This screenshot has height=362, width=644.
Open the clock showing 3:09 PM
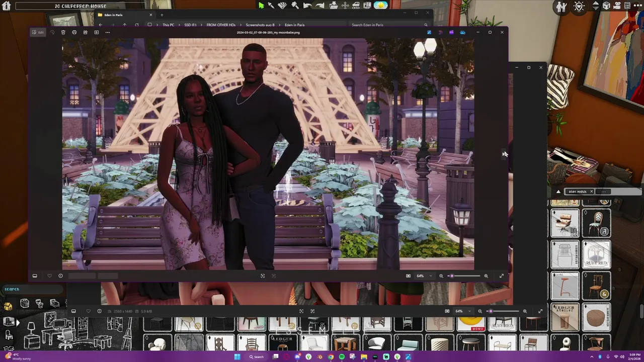pyautogui.click(x=634, y=356)
